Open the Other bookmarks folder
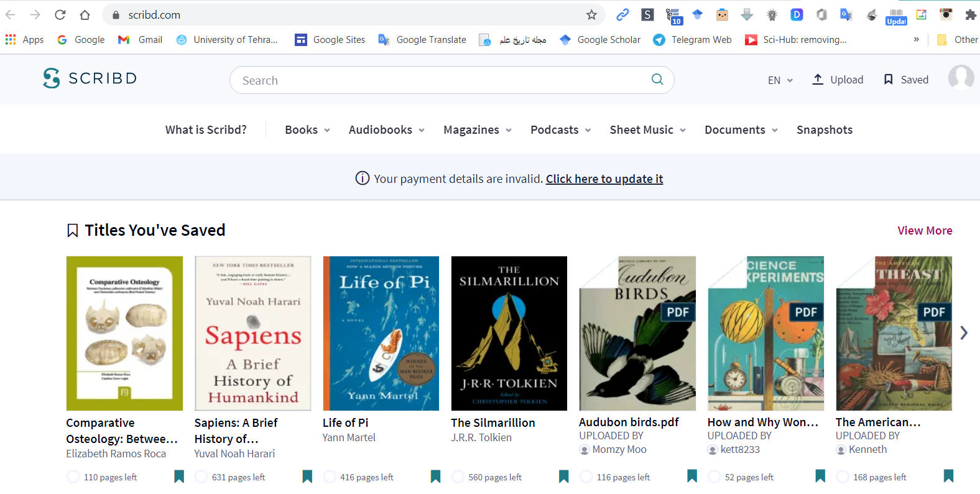 [x=958, y=40]
